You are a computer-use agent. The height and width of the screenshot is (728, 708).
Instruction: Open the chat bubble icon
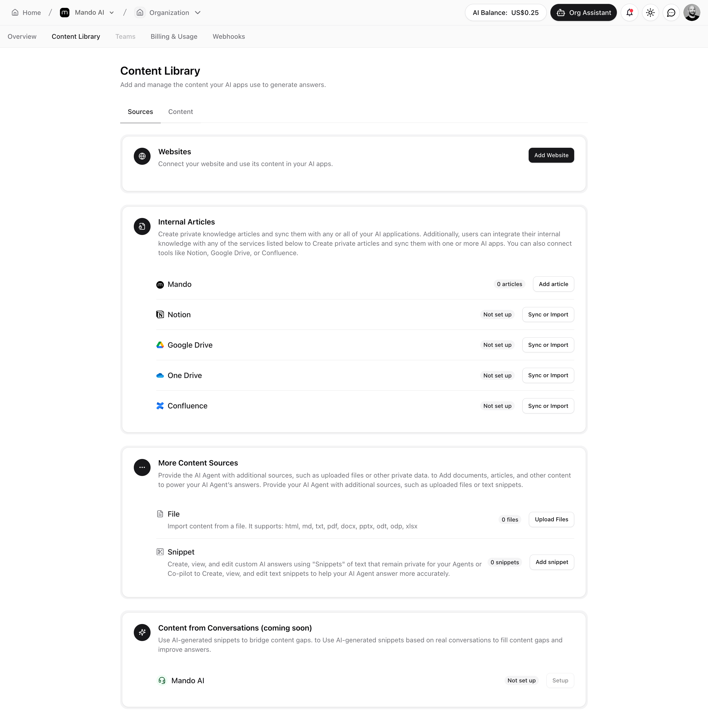pos(671,13)
